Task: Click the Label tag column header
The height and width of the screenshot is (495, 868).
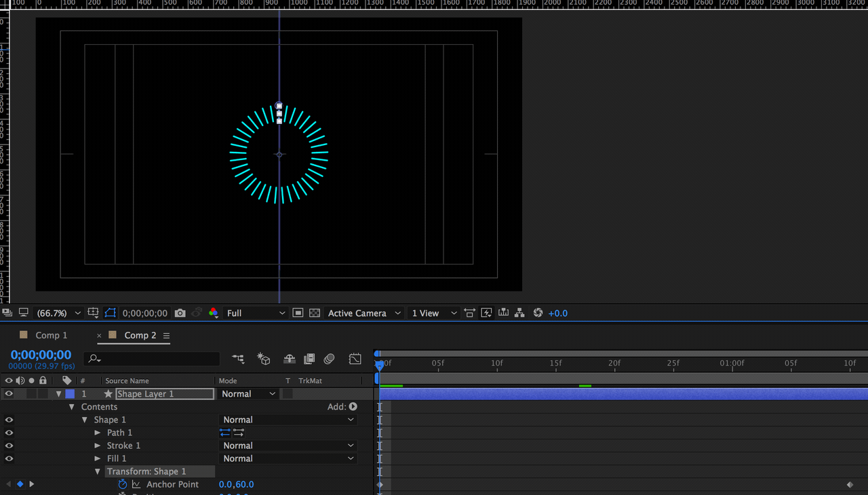Action: (x=66, y=380)
